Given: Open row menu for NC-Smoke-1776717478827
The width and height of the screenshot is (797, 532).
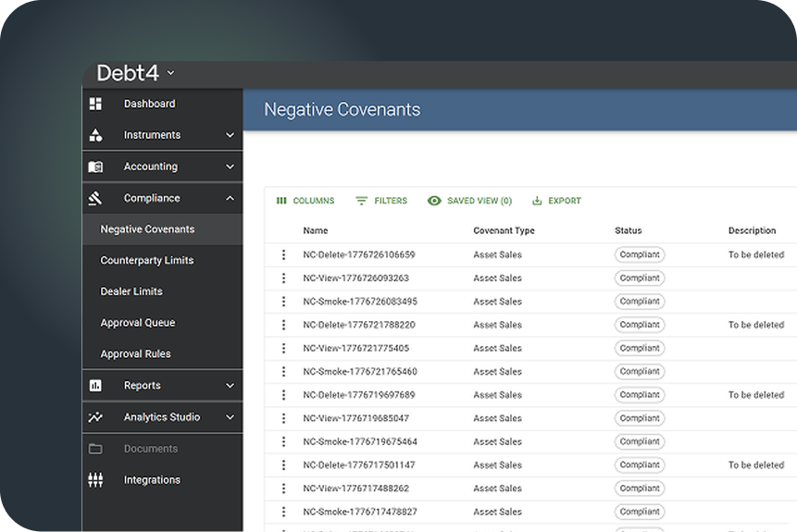Looking at the screenshot, I should [x=283, y=512].
